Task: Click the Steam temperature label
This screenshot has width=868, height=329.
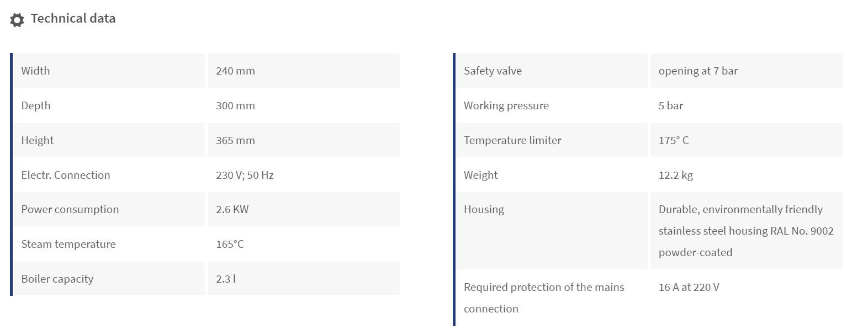Action: click(68, 244)
